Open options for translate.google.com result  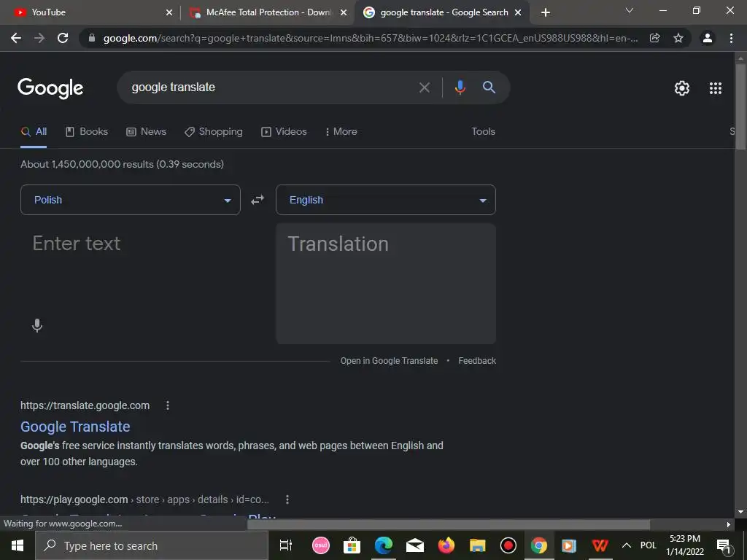click(x=167, y=405)
